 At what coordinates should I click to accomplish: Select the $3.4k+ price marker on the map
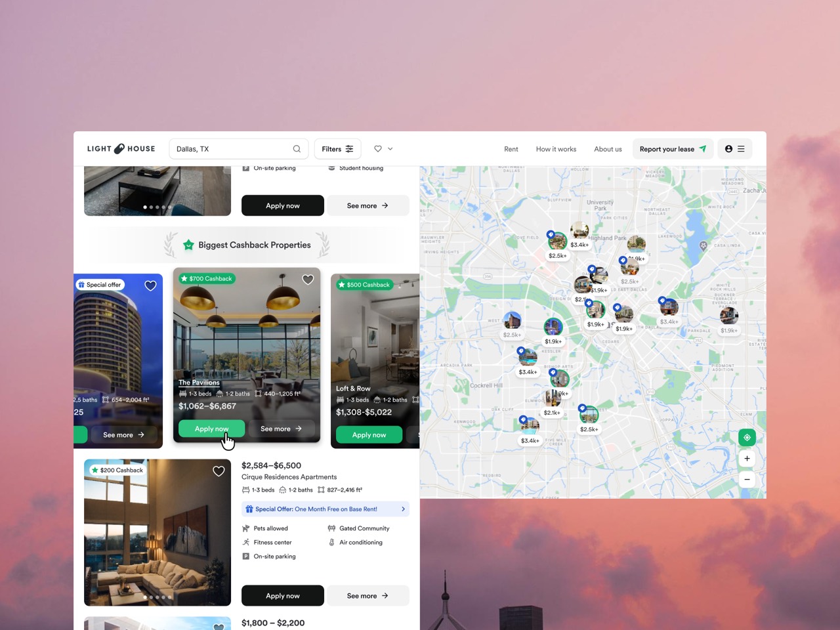click(579, 244)
